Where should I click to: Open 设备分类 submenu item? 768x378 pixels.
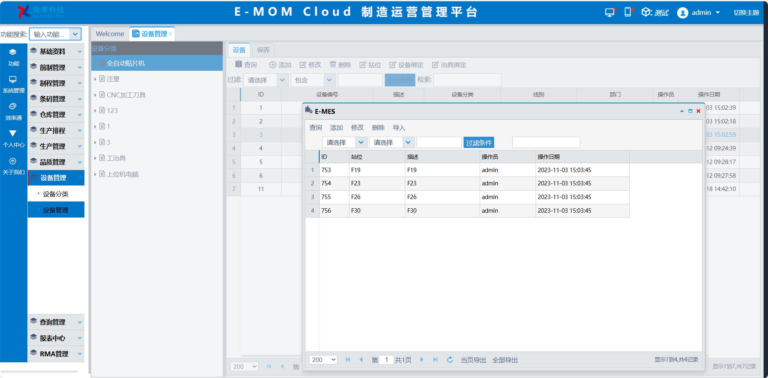56,194
